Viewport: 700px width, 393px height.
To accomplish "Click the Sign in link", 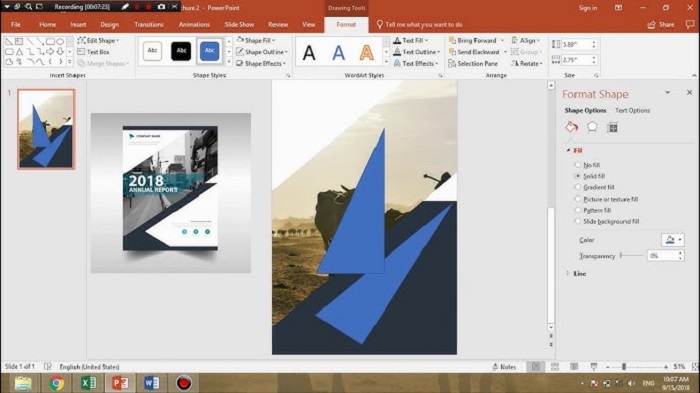I will 588,8.
